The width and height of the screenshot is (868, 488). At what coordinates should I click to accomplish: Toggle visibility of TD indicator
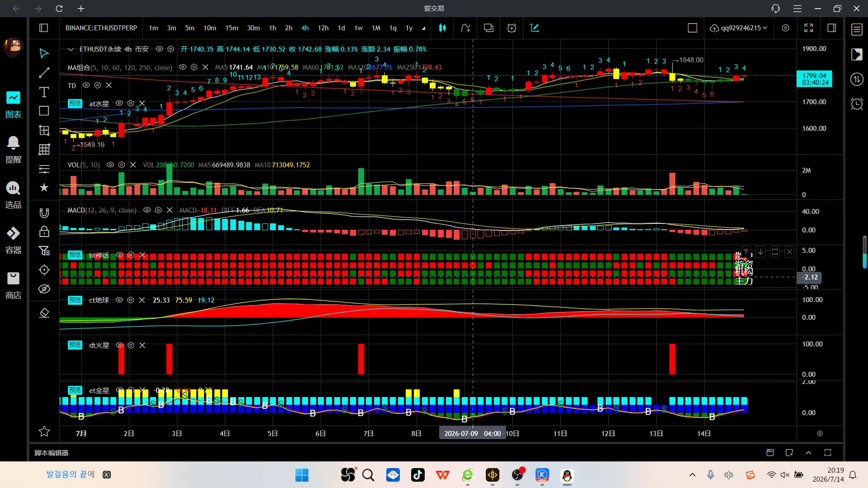coord(86,85)
